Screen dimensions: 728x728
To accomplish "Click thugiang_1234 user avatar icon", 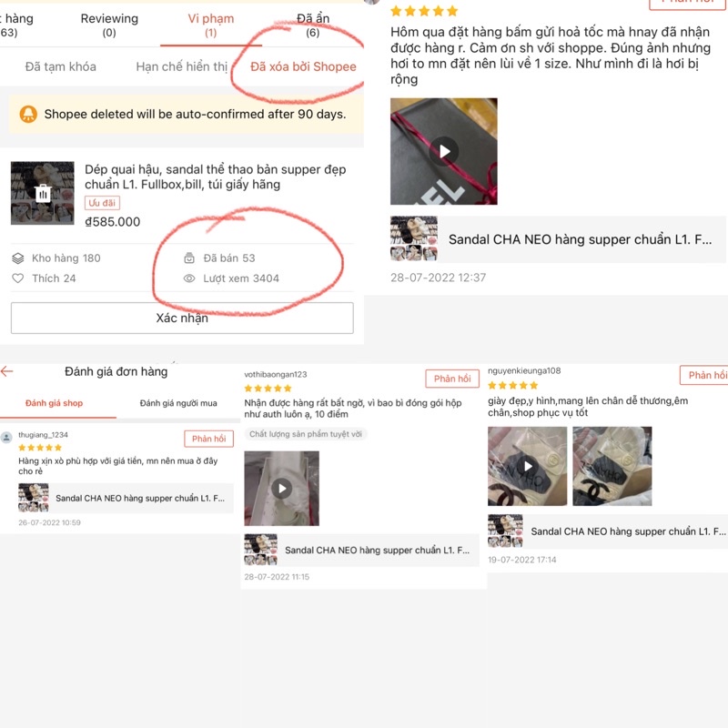I will point(6,438).
